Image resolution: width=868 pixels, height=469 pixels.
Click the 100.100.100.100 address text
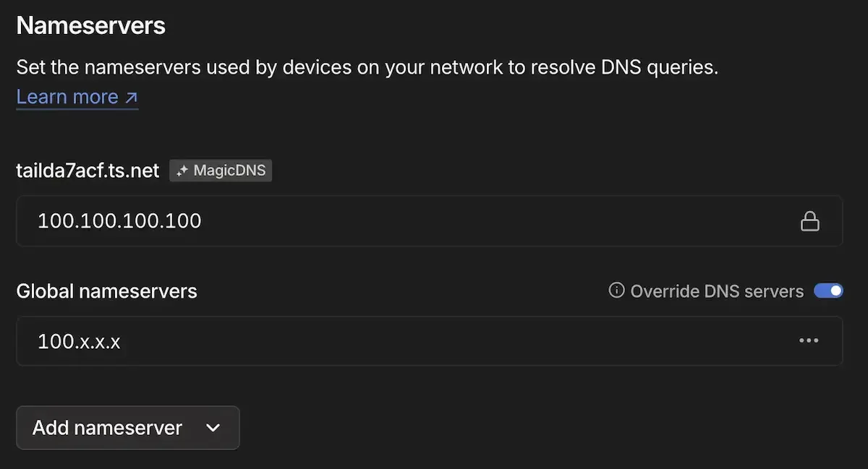(x=119, y=221)
